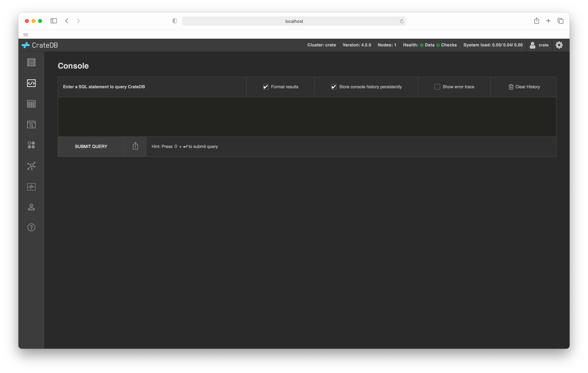Enable Show error trace
This screenshot has height=373, width=588.
(437, 87)
